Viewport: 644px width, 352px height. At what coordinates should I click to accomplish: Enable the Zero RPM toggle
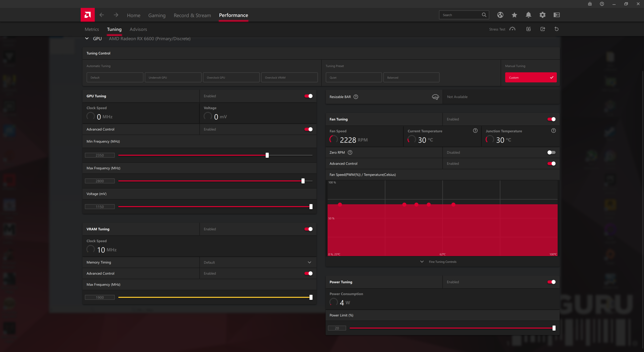click(x=551, y=152)
